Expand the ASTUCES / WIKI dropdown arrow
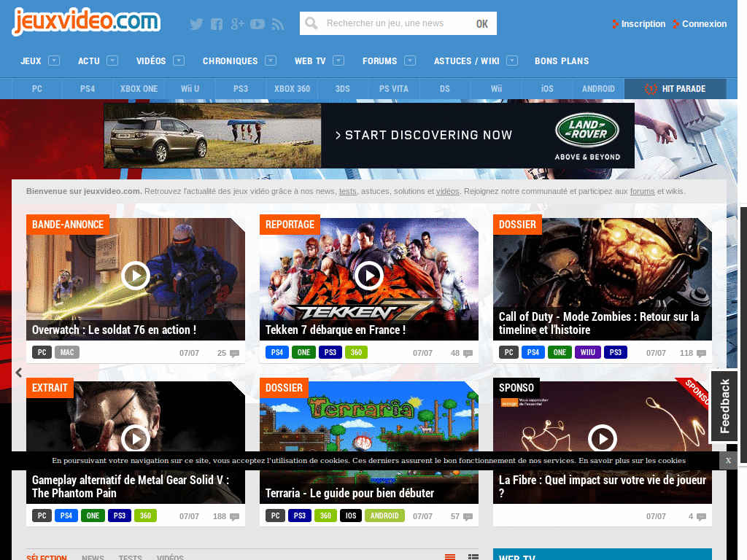Viewport: 747px width, 560px height. coord(512,61)
